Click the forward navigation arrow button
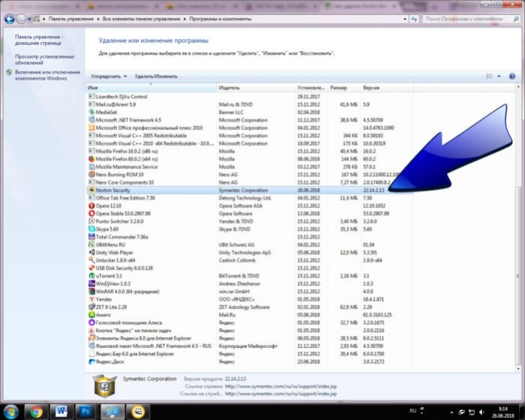Screen dimensions: 525x420 (x=21, y=19)
